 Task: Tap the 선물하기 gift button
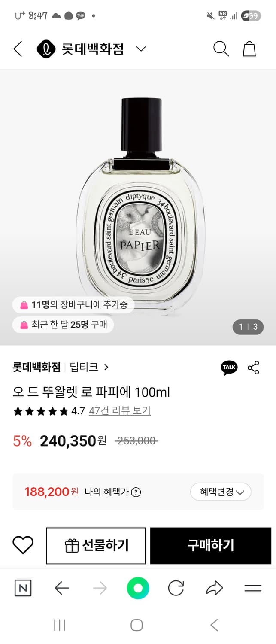coord(95,546)
